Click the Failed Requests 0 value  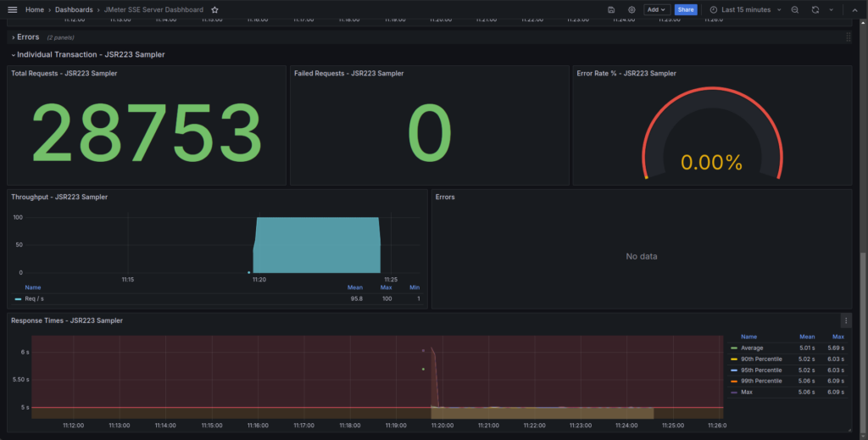coord(430,133)
